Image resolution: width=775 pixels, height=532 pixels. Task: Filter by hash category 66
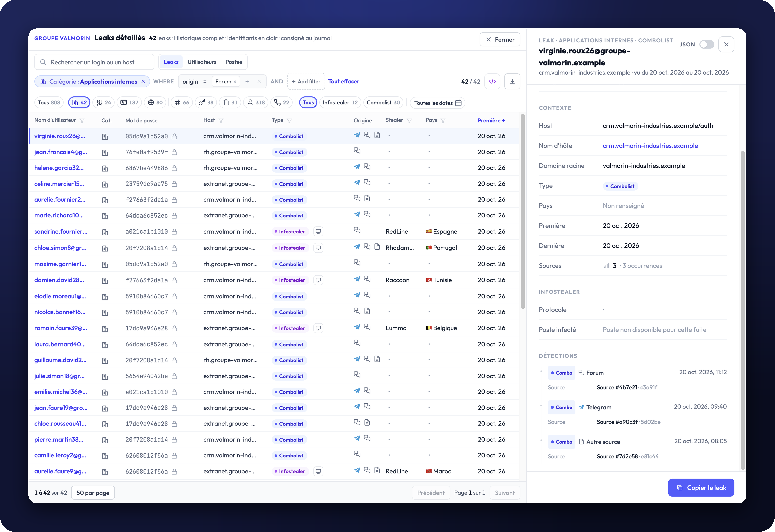182,103
